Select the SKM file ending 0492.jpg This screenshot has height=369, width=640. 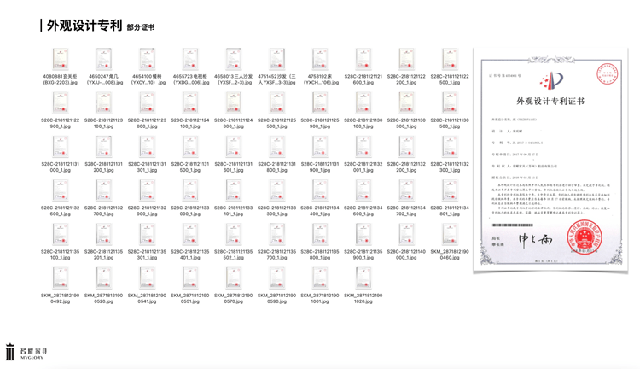click(x=60, y=278)
